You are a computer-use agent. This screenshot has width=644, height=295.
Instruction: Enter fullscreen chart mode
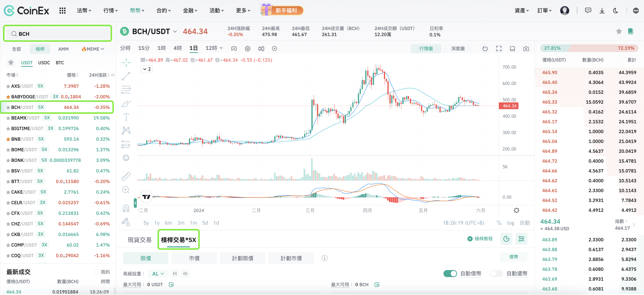coord(499,48)
